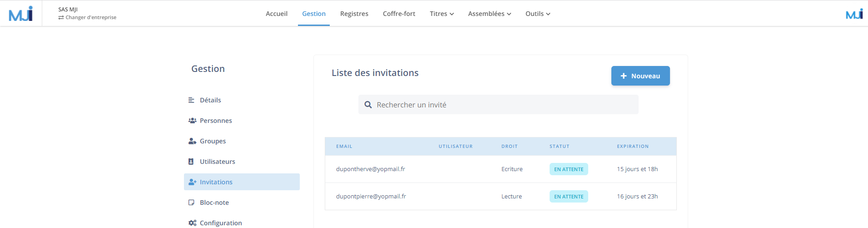Click the EXPIRATION column header

pyautogui.click(x=633, y=147)
